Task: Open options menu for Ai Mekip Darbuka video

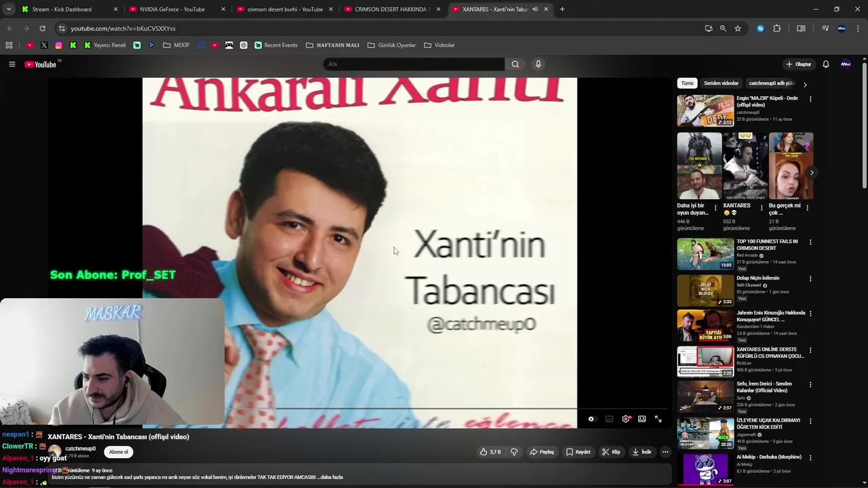Action: (810, 457)
